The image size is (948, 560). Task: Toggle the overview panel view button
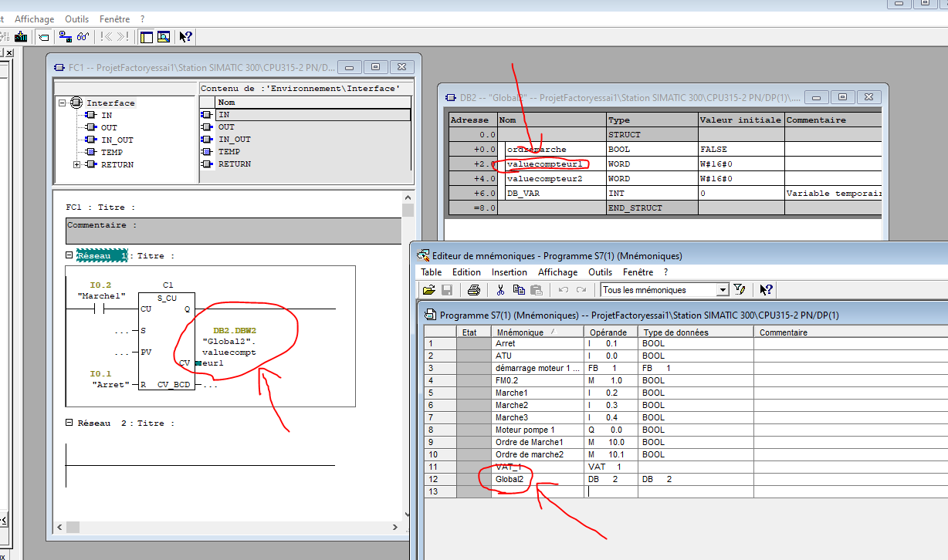(147, 36)
